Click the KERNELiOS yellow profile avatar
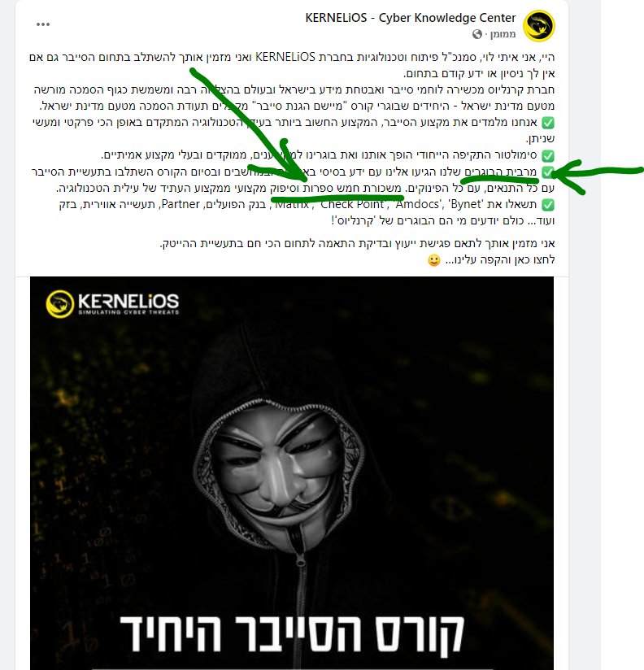 pos(539,26)
